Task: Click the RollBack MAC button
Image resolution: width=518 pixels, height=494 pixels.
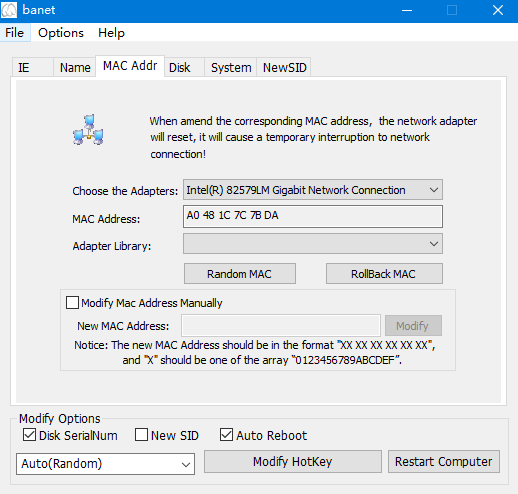Action: coord(384,274)
